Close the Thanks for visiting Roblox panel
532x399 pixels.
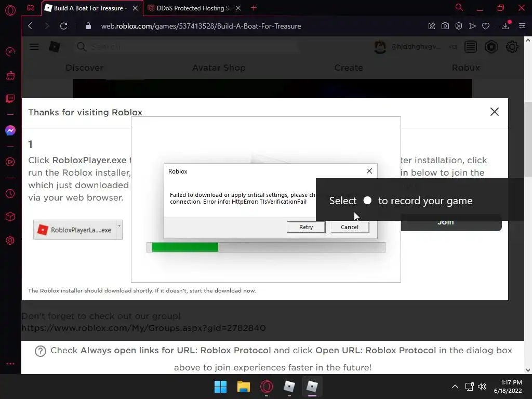[x=495, y=112]
